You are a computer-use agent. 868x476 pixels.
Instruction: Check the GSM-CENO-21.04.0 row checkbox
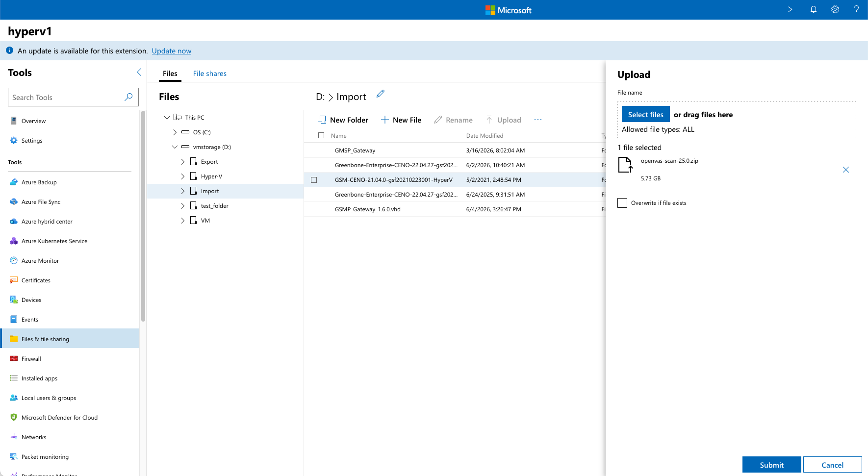[x=314, y=180]
